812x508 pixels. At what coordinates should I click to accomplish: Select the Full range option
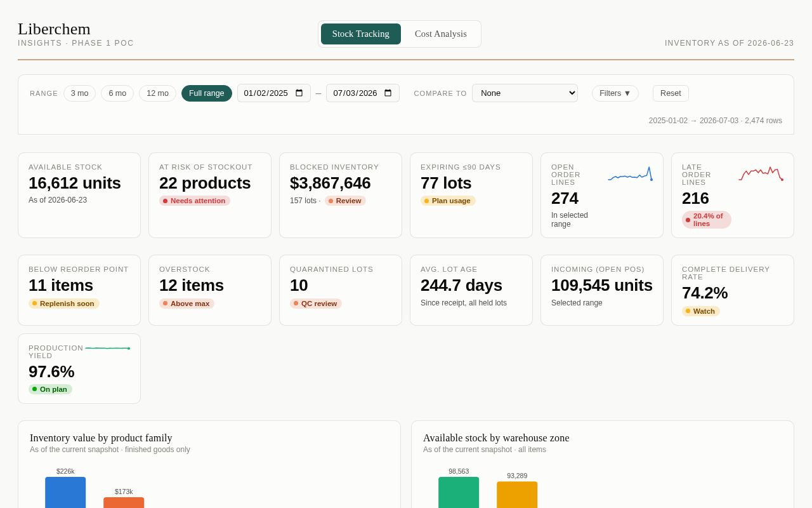click(x=207, y=93)
